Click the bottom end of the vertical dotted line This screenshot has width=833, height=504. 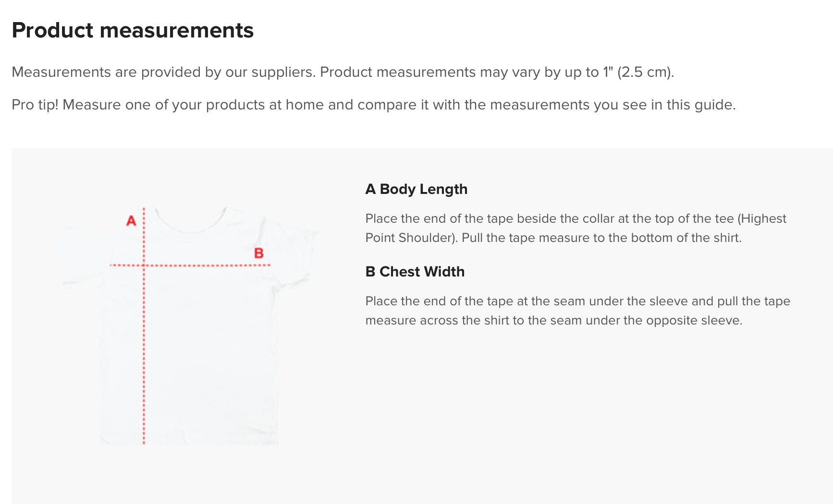(x=144, y=441)
